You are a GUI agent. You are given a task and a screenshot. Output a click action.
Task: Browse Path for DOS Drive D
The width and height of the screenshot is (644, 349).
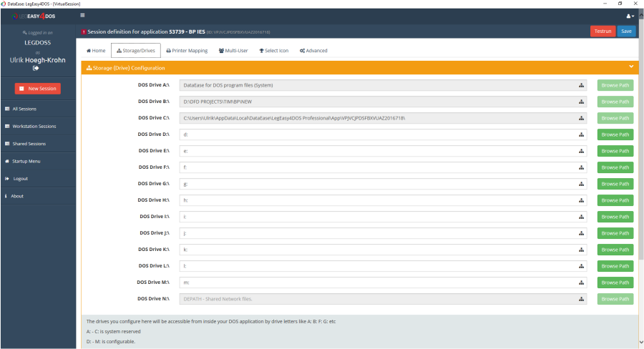615,134
